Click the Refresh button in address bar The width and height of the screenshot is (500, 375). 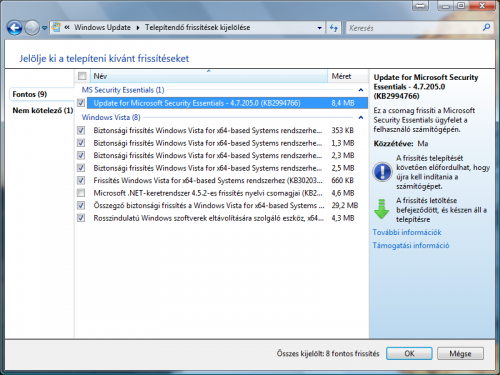click(x=334, y=28)
